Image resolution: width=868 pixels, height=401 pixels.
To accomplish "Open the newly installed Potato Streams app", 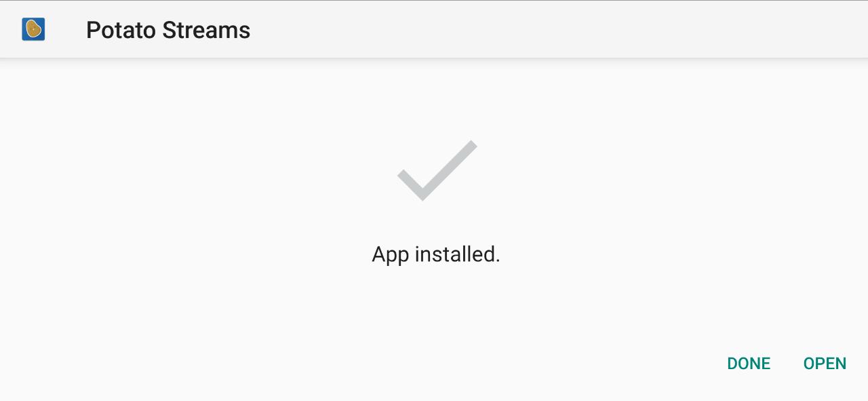I will [825, 364].
